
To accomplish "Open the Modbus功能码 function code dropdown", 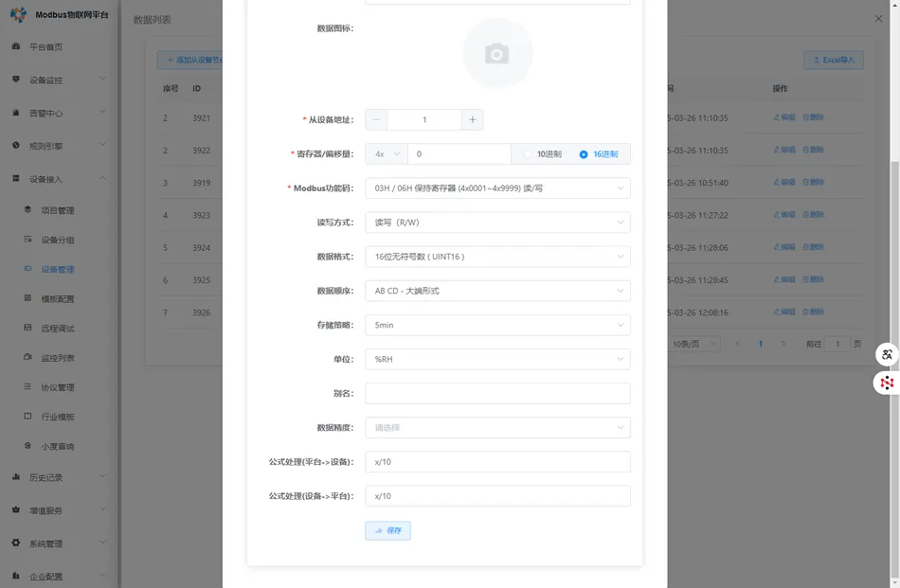I will pos(497,187).
